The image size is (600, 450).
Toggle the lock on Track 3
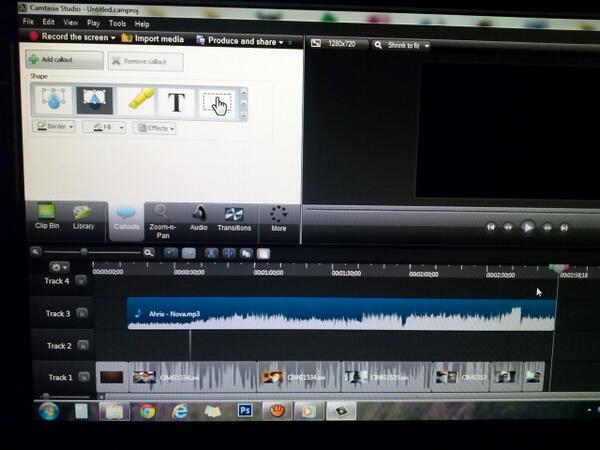82,313
